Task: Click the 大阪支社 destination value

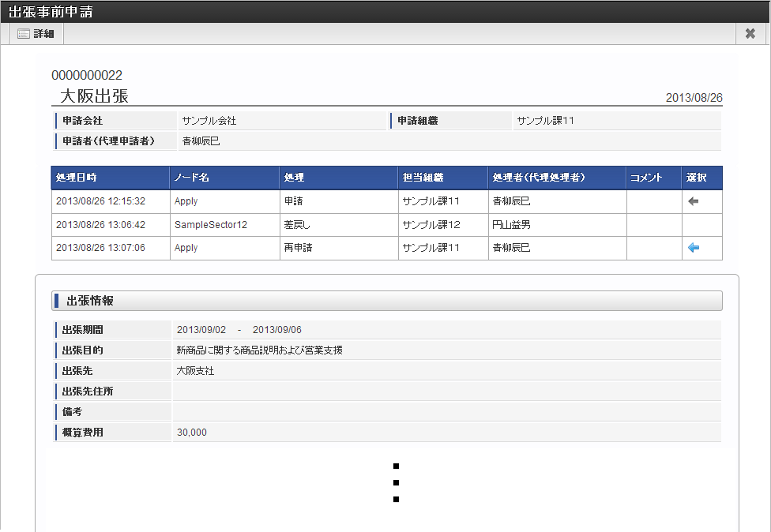Action: tap(195, 371)
